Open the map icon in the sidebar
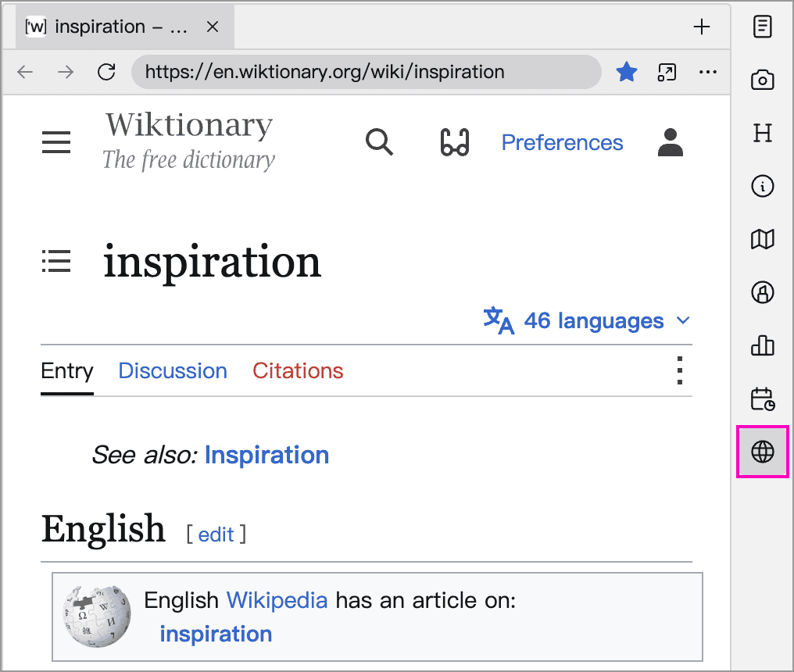This screenshot has width=794, height=672. (762, 239)
